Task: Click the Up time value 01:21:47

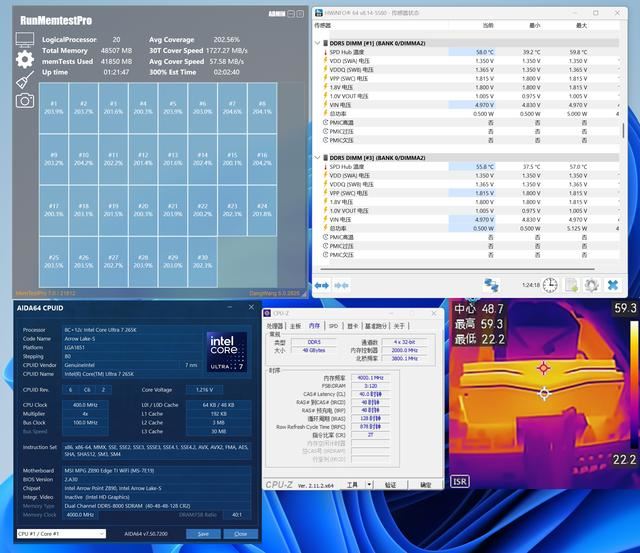Action: point(116,72)
